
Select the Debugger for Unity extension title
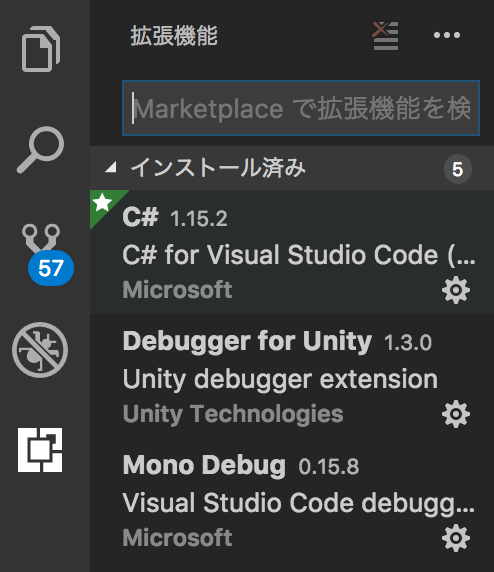click(247, 342)
